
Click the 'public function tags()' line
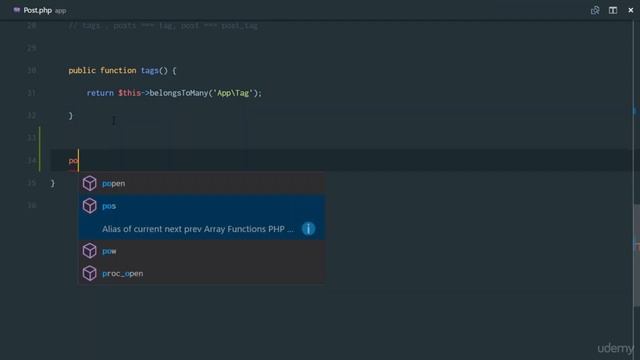point(122,71)
